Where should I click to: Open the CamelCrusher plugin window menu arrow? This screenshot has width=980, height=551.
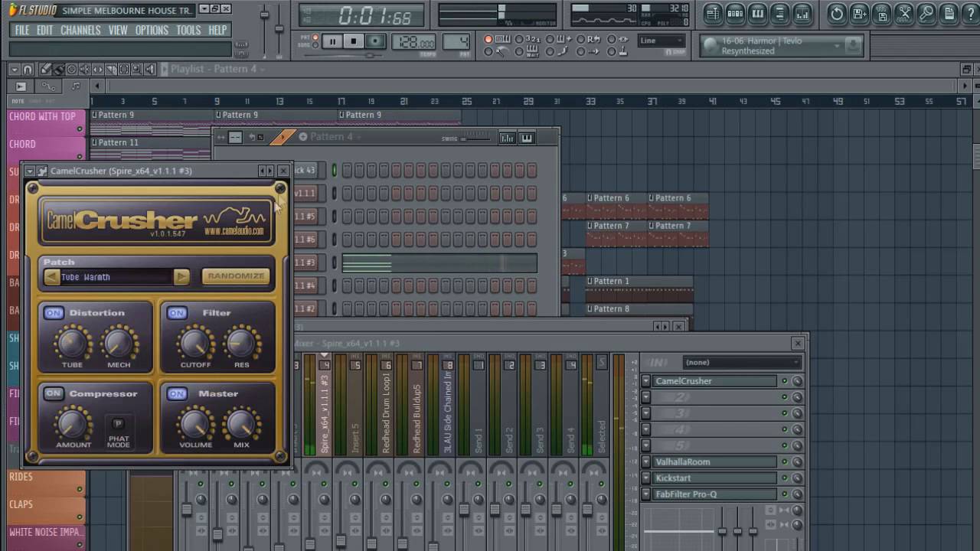coord(29,171)
